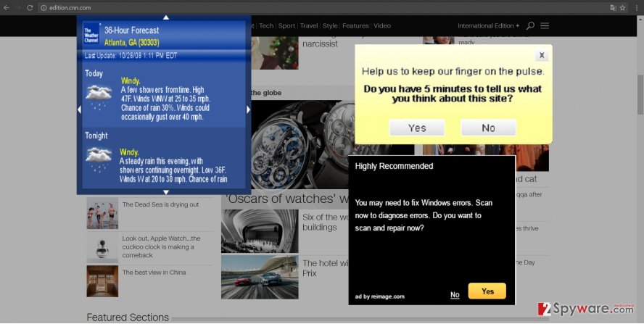Select the Travel navigation item
This screenshot has height=324, width=644.
click(x=309, y=26)
